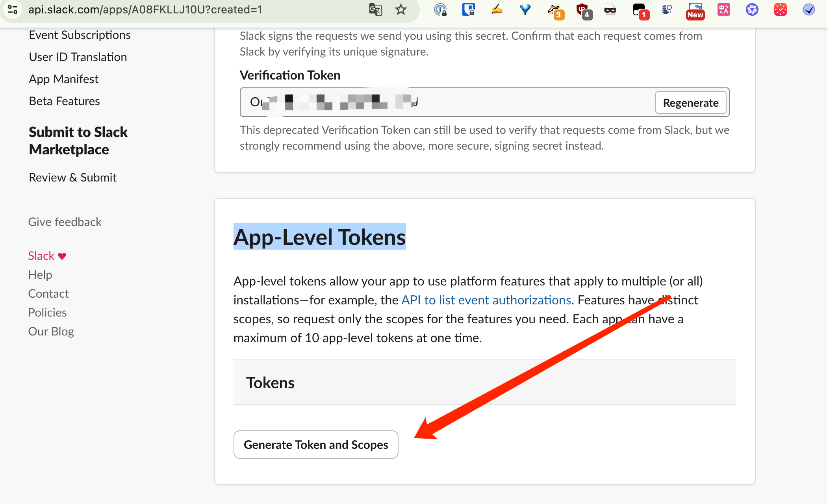827x504 pixels.
Task: Open the 1Password browser extension
Action: [468, 10]
